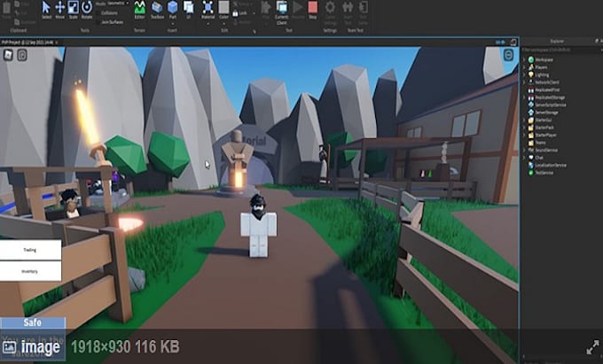The height and width of the screenshot is (364, 603).
Task: Open Game Settings
Action: click(x=330, y=12)
